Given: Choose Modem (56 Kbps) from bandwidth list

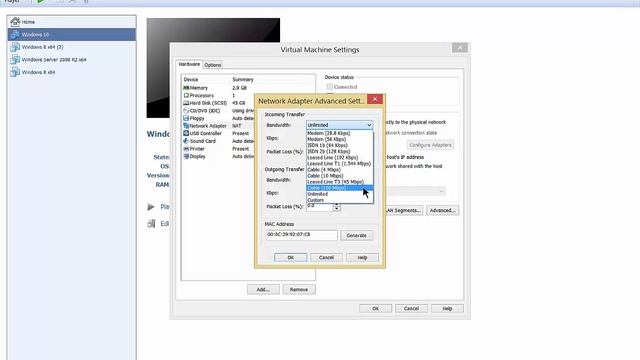Looking at the screenshot, I should pyautogui.click(x=340, y=139).
